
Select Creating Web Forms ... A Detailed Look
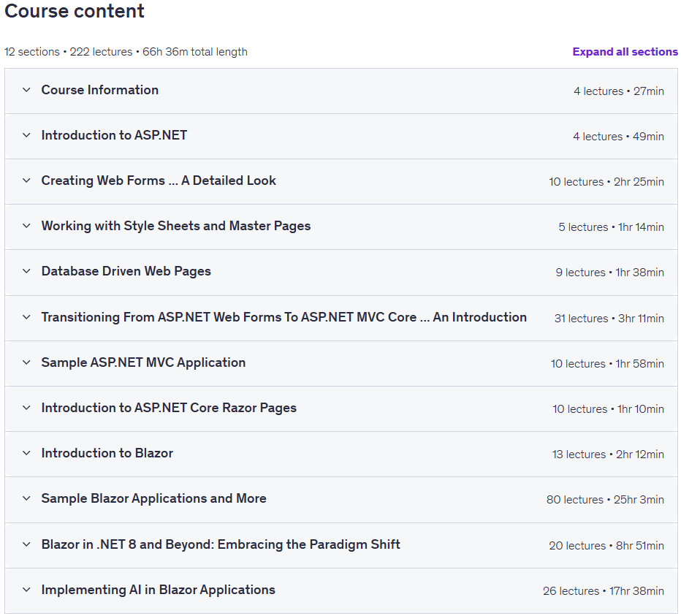[159, 180]
